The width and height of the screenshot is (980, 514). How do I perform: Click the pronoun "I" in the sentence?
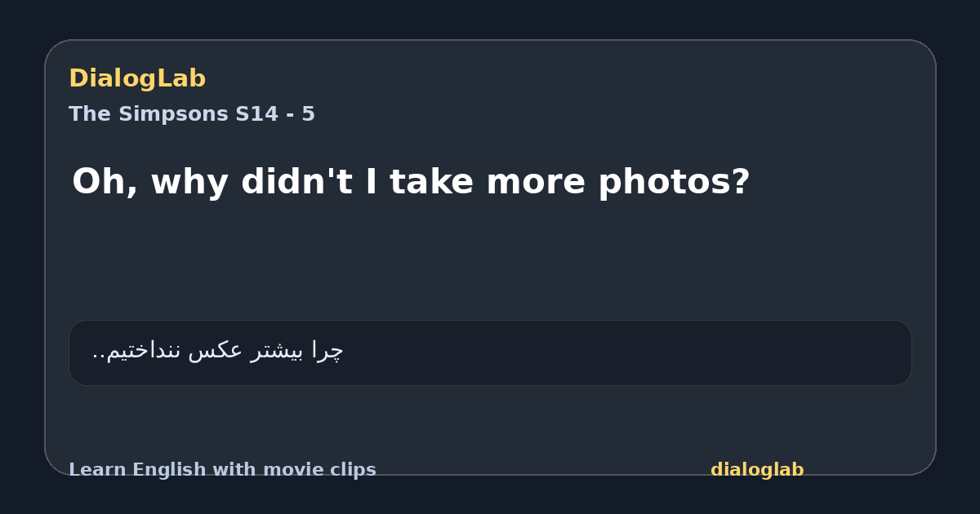[371, 181]
